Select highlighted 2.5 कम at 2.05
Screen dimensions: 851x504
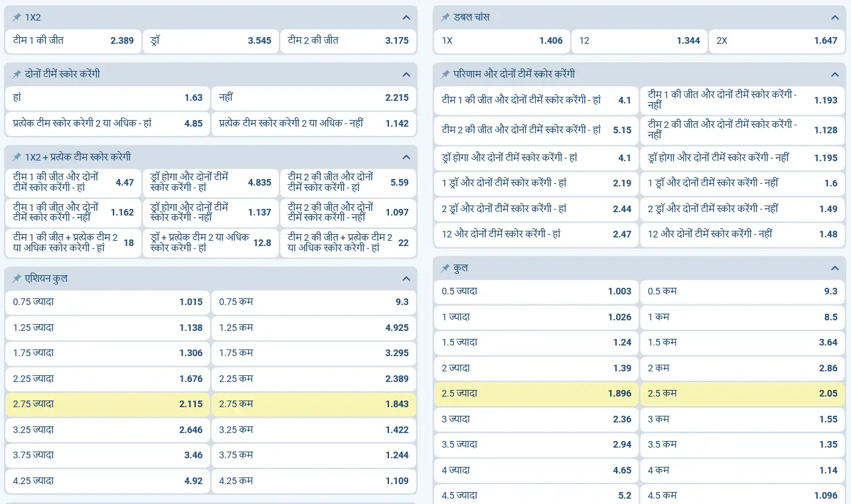click(x=742, y=393)
